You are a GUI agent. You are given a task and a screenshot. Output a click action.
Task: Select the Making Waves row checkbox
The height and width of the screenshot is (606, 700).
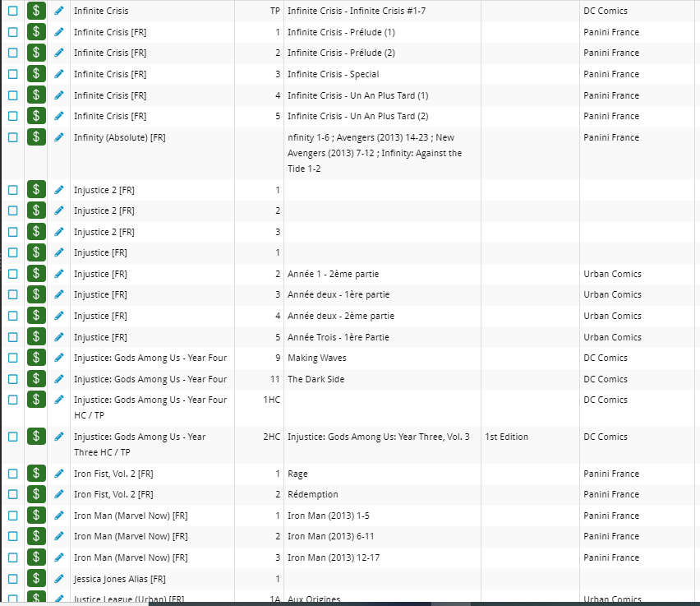click(x=13, y=358)
